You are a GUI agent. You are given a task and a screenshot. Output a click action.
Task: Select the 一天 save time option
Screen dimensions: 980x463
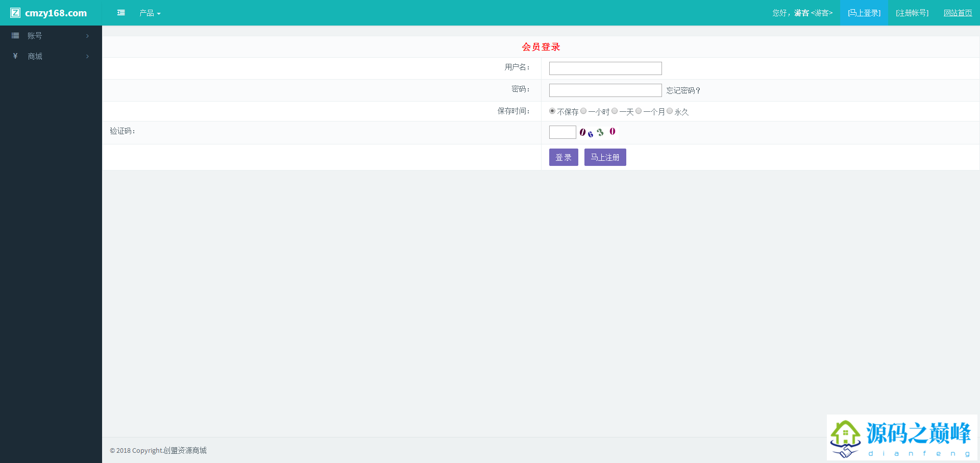(x=615, y=111)
